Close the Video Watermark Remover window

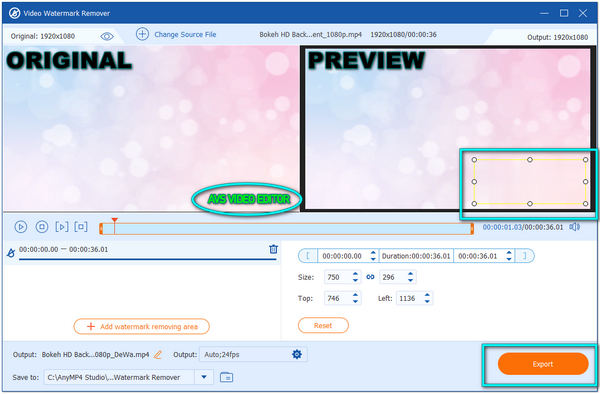click(x=583, y=13)
